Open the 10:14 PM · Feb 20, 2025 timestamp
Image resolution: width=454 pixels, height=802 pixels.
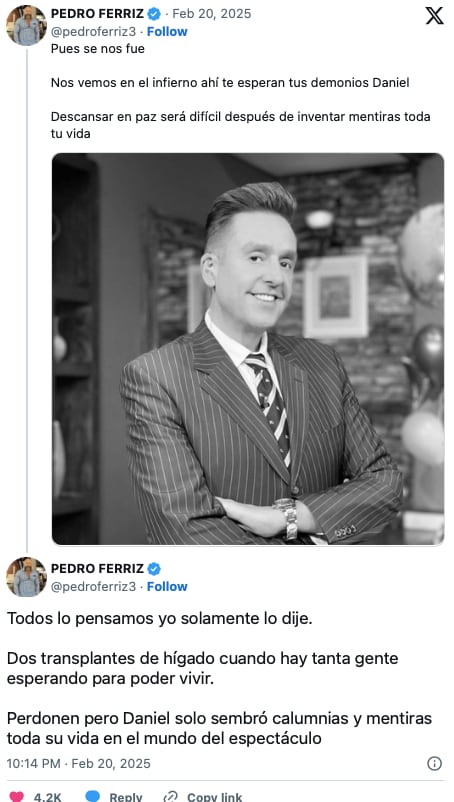(79, 764)
